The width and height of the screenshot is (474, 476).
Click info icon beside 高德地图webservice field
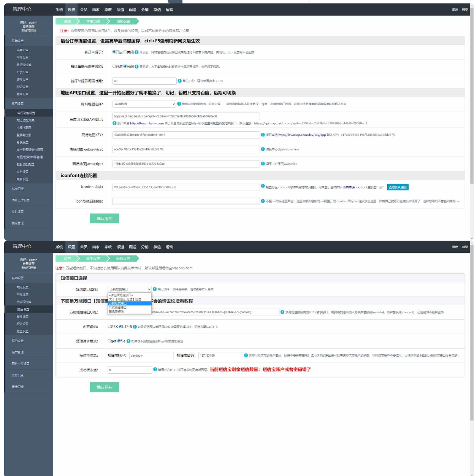point(263,149)
